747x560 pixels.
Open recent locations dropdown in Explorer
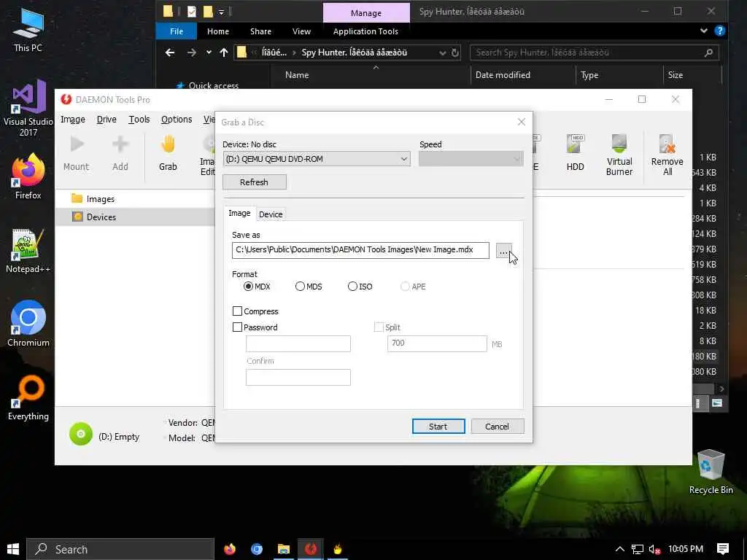pos(209,52)
